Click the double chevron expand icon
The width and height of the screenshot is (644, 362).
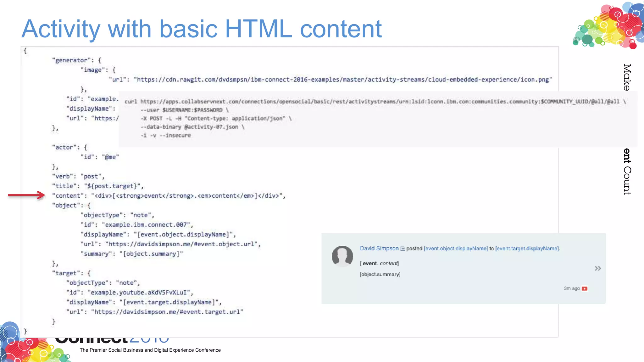coord(598,268)
